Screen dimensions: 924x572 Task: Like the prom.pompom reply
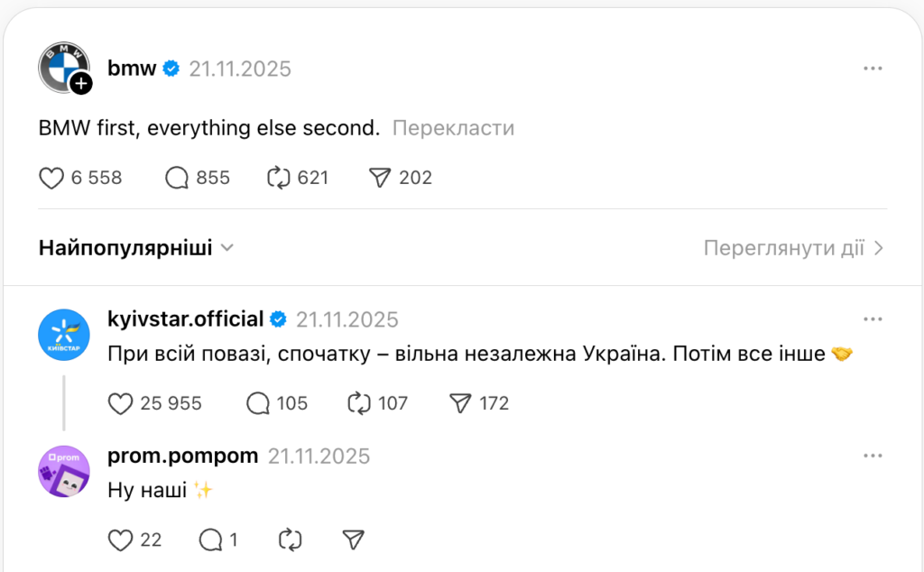[x=120, y=540]
